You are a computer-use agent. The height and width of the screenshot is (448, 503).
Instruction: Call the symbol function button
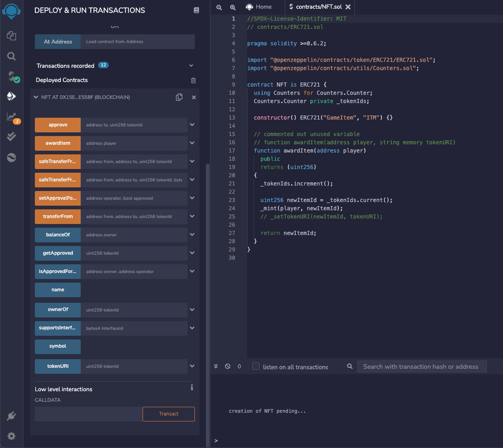point(58,346)
